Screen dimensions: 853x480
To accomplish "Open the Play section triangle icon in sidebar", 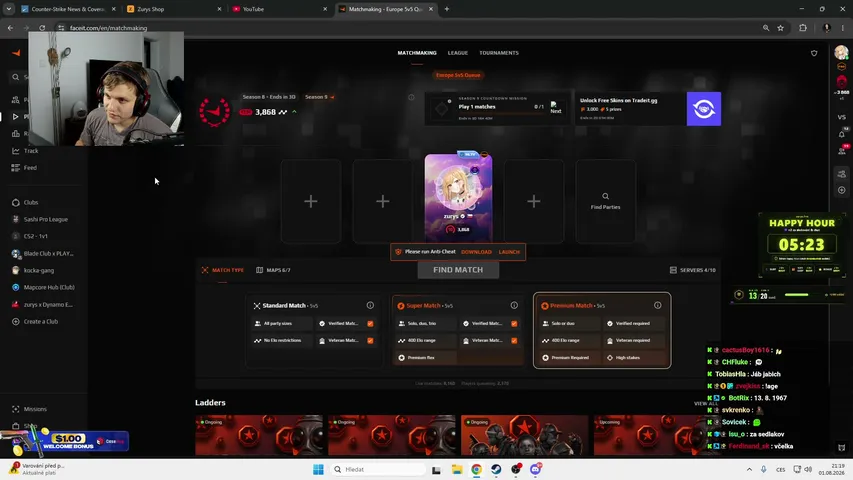I will (x=15, y=116).
